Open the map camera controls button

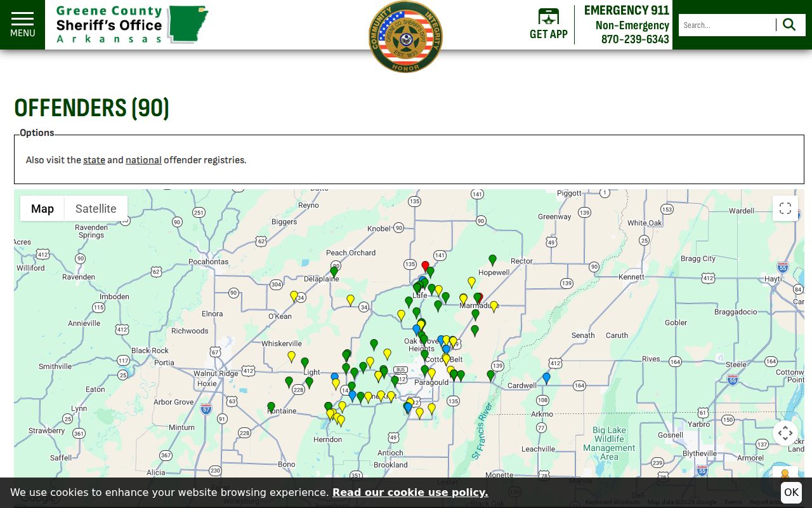785,433
